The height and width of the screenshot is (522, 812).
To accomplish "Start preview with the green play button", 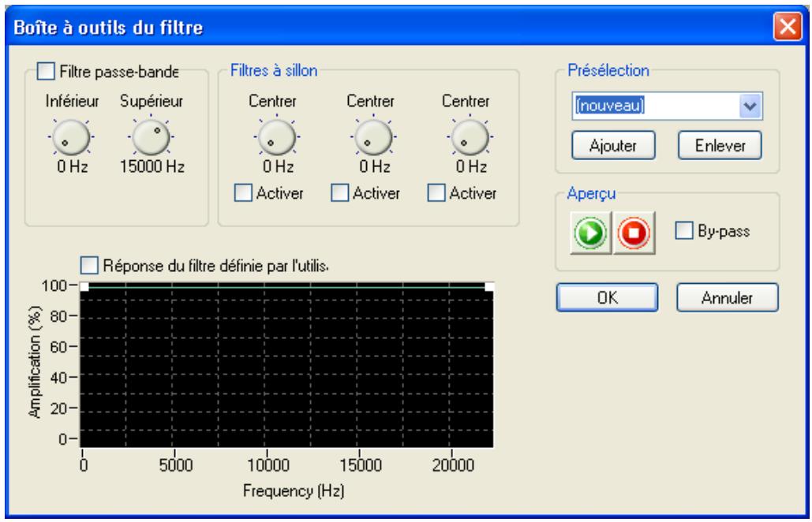I will pos(590,233).
